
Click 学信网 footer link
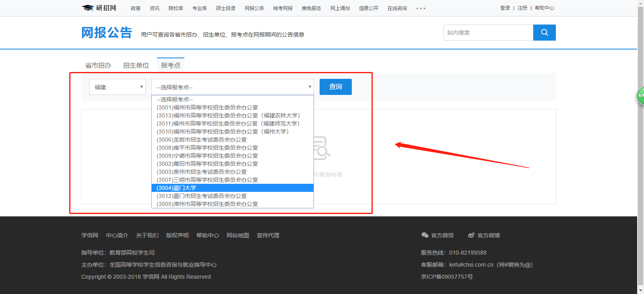[x=90, y=235]
